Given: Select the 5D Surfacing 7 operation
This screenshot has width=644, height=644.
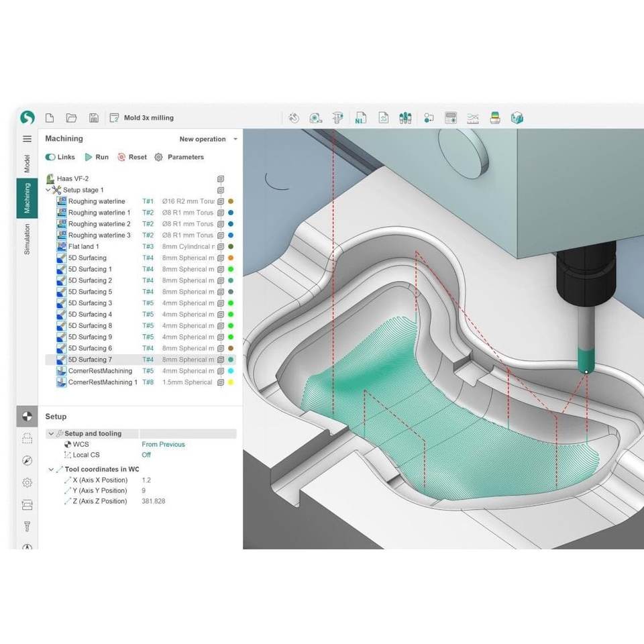Looking at the screenshot, I should point(90,360).
